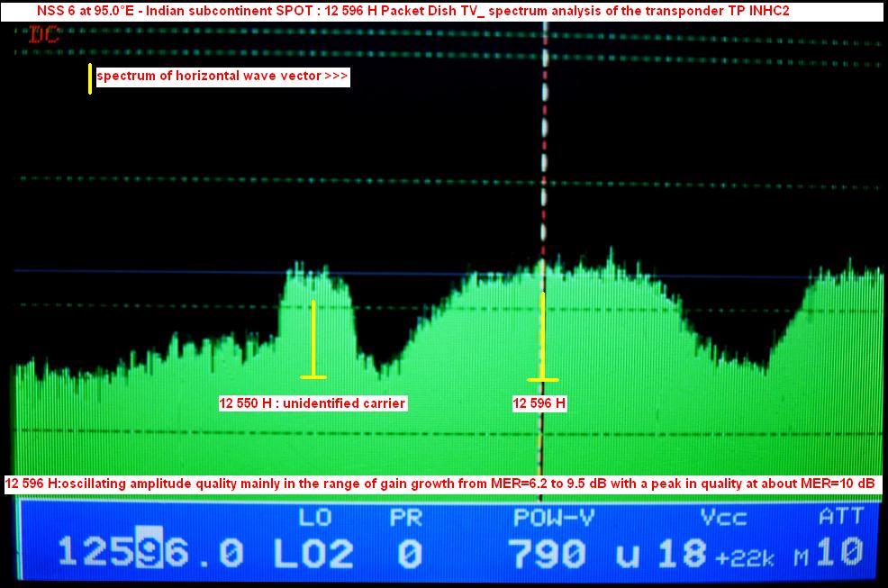Click the MER oscillating amplitude caption
This screenshot has width=888, height=588.
point(439,484)
